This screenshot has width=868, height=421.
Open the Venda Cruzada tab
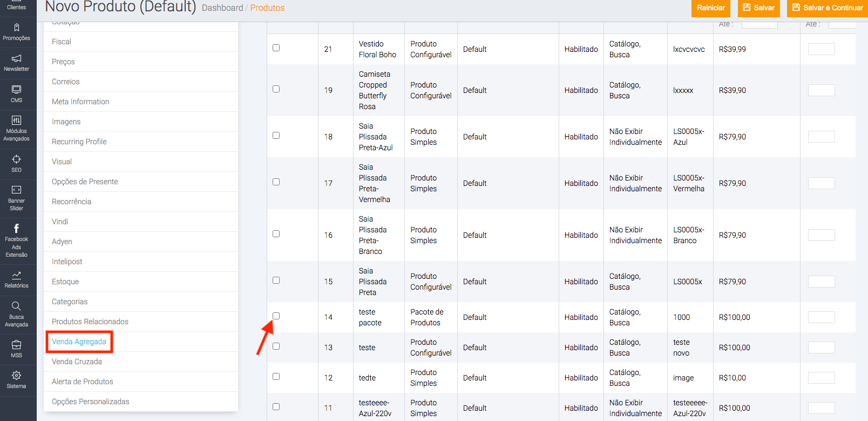141,362
